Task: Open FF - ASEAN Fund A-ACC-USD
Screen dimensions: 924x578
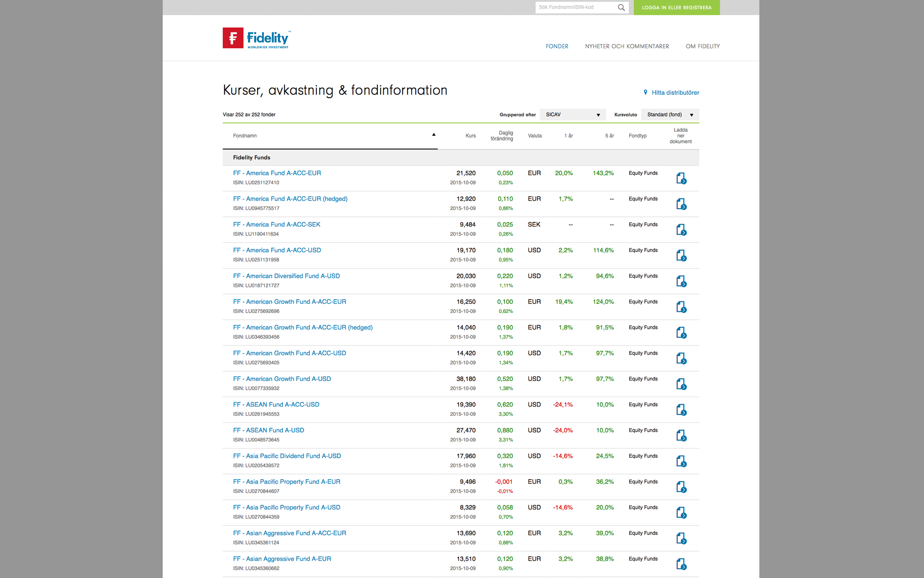Action: pos(276,405)
